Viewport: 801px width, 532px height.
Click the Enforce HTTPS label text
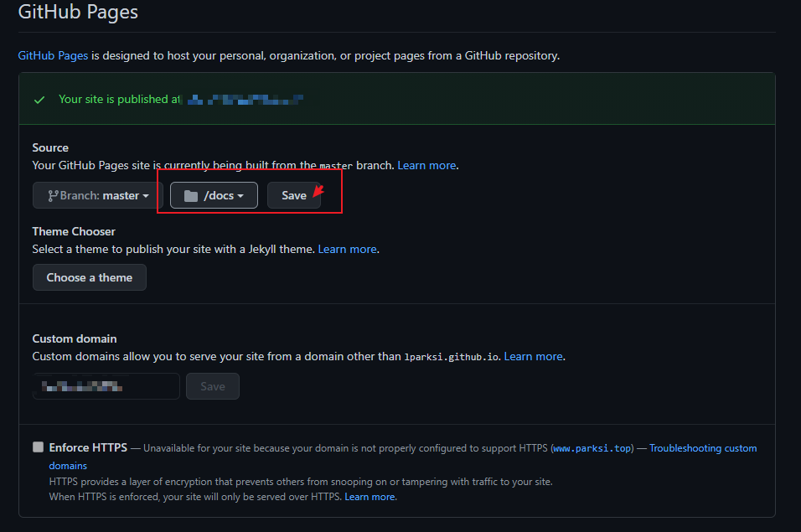pyautogui.click(x=88, y=447)
